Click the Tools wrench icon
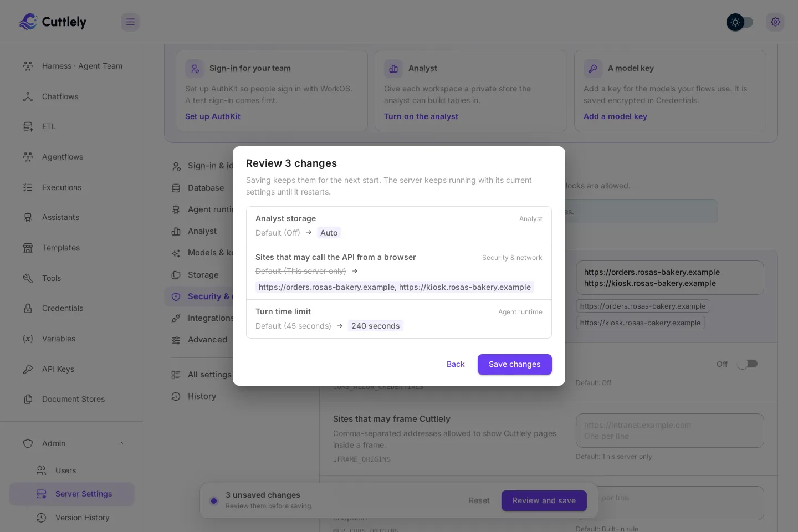This screenshot has height=532, width=798. pyautogui.click(x=28, y=278)
